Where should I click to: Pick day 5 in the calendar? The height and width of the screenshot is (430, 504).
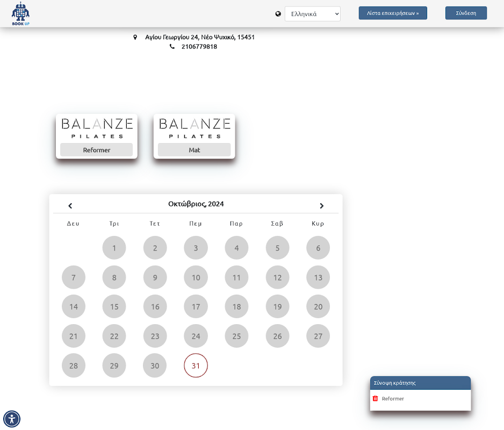(x=277, y=248)
